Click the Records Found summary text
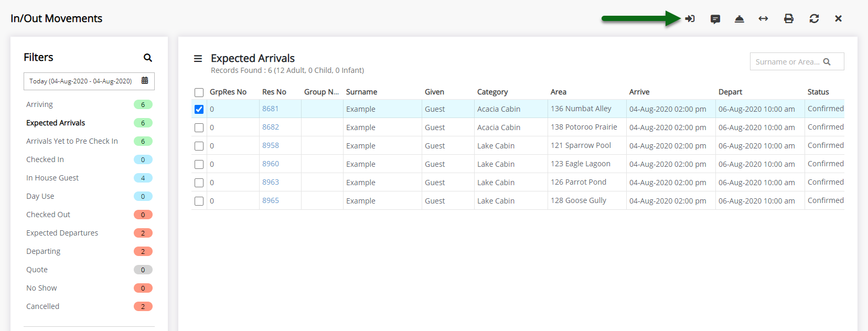868x331 pixels. pos(287,70)
